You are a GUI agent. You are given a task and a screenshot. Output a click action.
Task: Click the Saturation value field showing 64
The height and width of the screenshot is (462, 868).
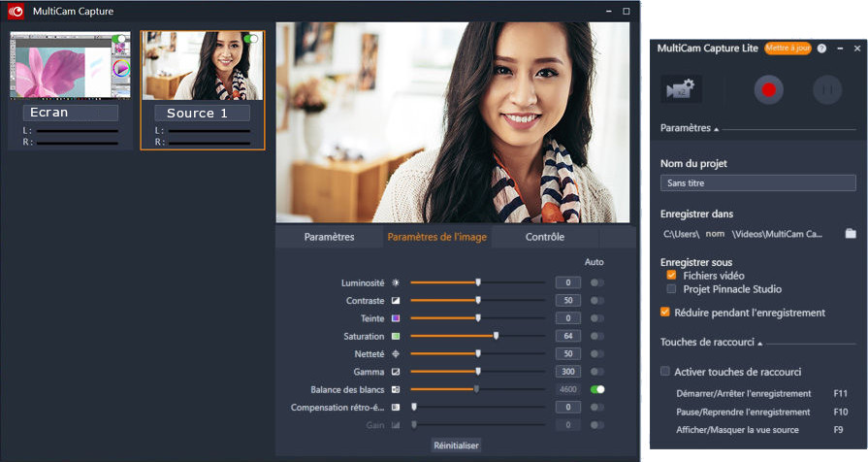point(568,336)
